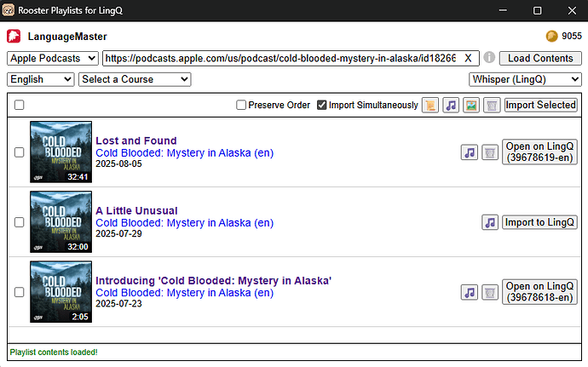This screenshot has width=588, height=367.
Task: Open the Lost and Found title link
Action: (136, 140)
